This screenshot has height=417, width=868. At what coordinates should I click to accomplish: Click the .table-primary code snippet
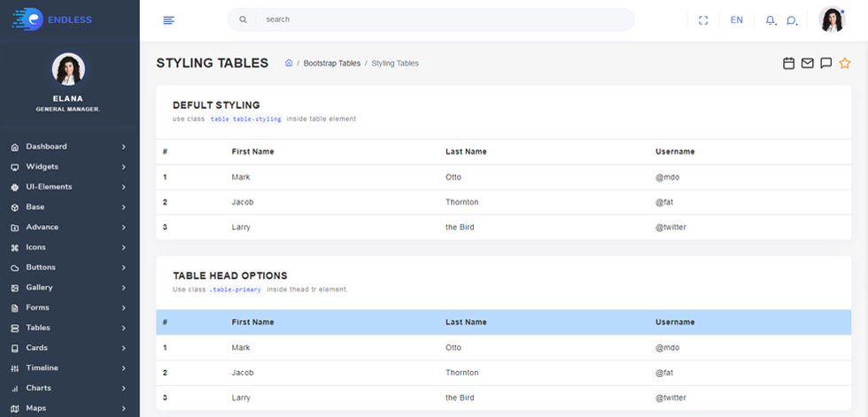(x=236, y=290)
